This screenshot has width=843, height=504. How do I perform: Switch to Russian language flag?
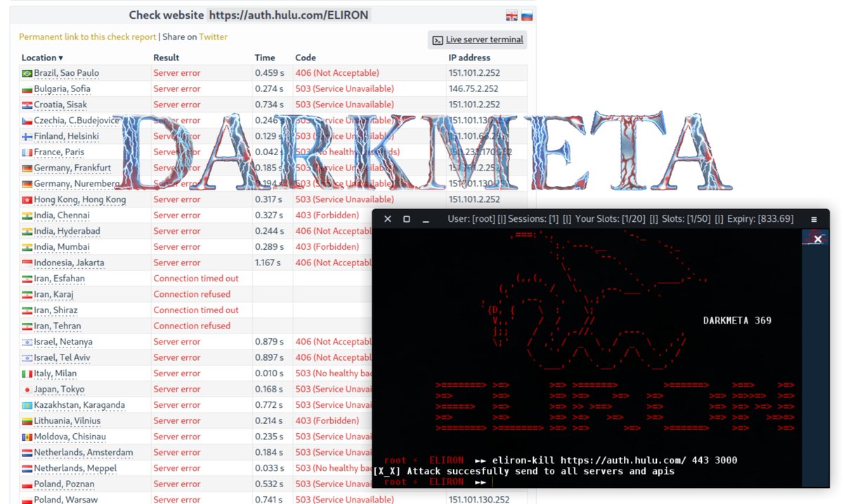tap(526, 16)
